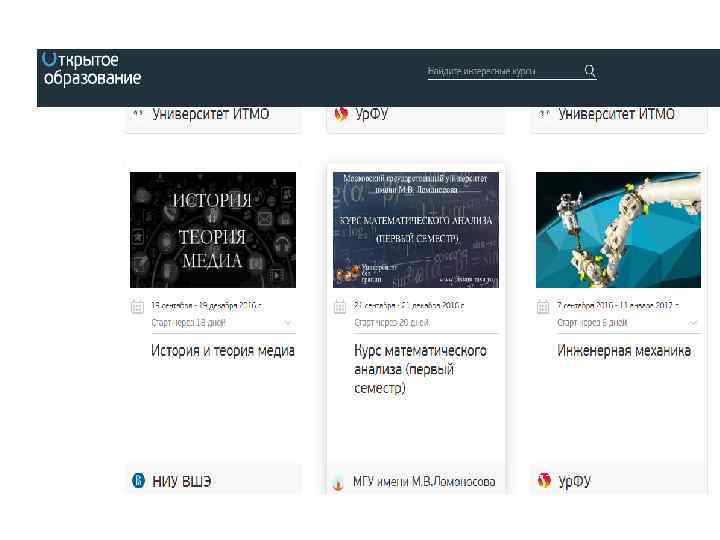
Task: Open Инженерная механика robot thumbnail
Action: [619, 230]
